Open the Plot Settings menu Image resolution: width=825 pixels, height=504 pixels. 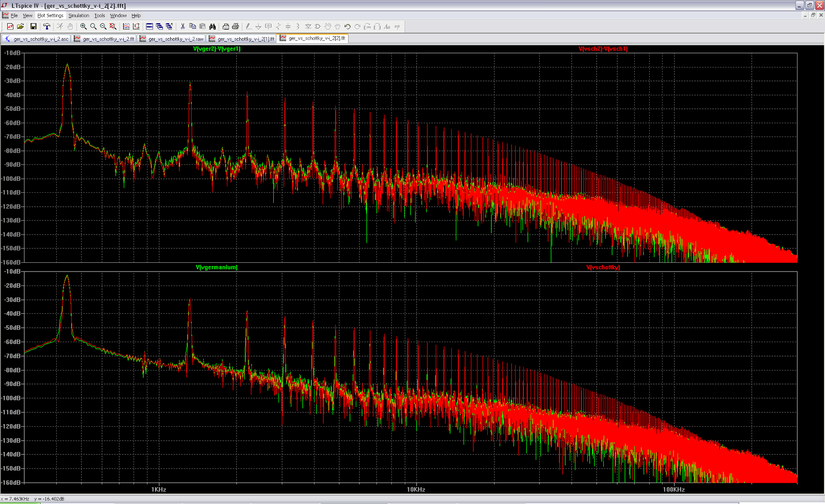[x=50, y=15]
